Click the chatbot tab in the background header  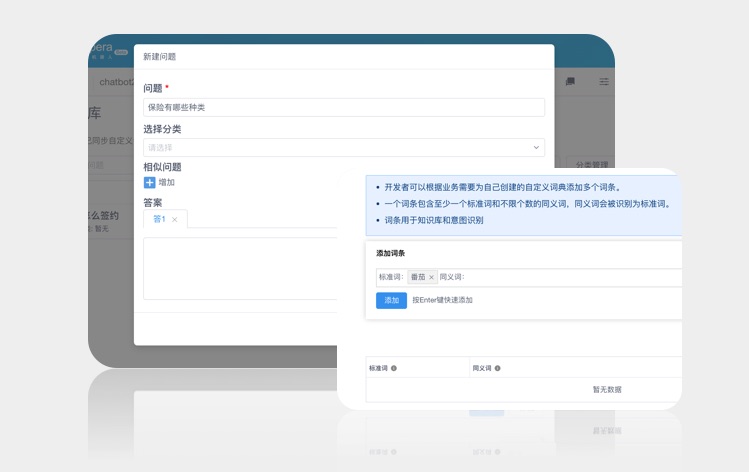115,82
